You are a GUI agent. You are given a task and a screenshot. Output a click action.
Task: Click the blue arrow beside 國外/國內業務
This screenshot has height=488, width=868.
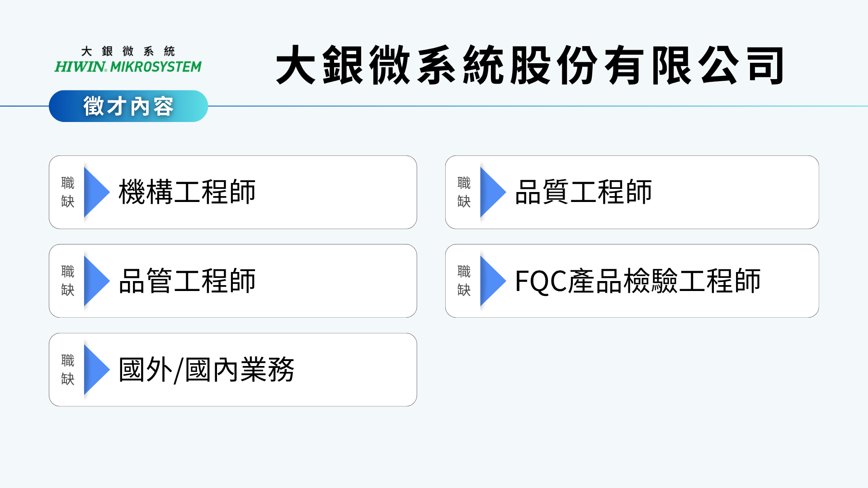point(96,370)
